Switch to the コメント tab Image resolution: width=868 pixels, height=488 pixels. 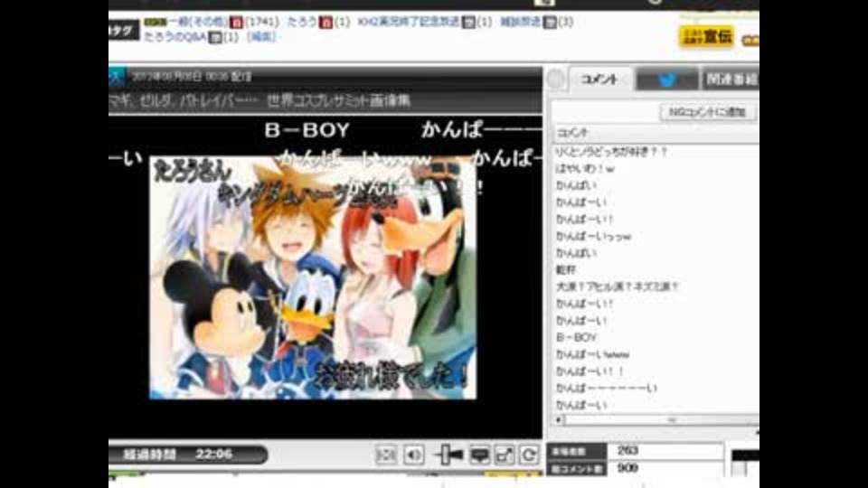click(600, 80)
